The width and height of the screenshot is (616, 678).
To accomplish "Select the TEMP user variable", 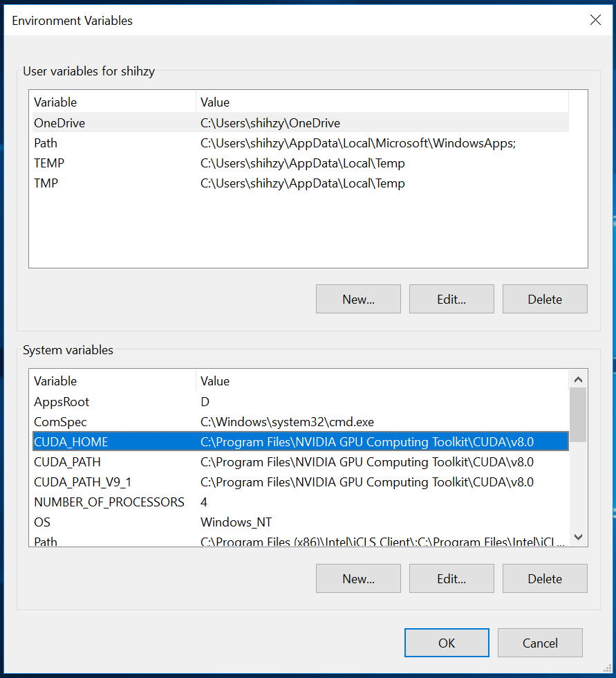I will point(301,163).
